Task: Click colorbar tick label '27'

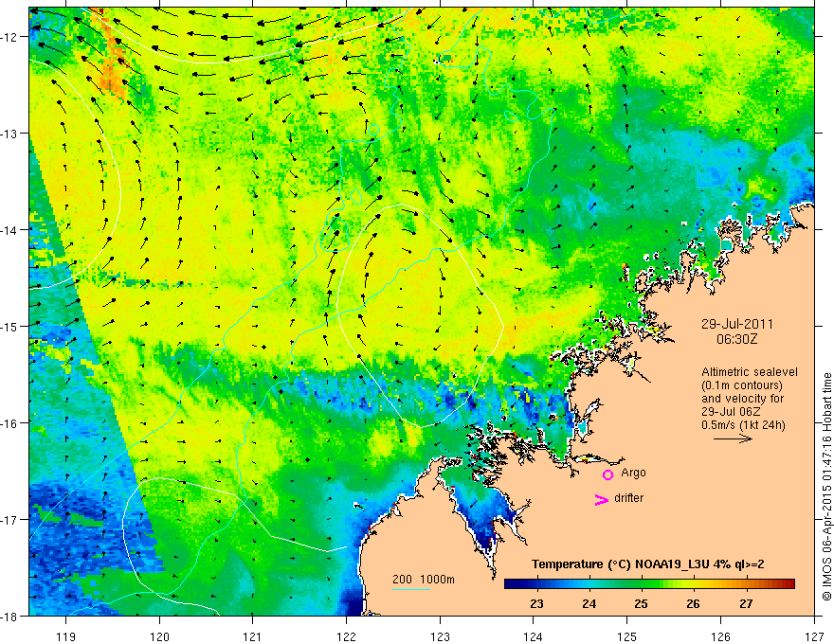Action: pyautogui.click(x=746, y=604)
